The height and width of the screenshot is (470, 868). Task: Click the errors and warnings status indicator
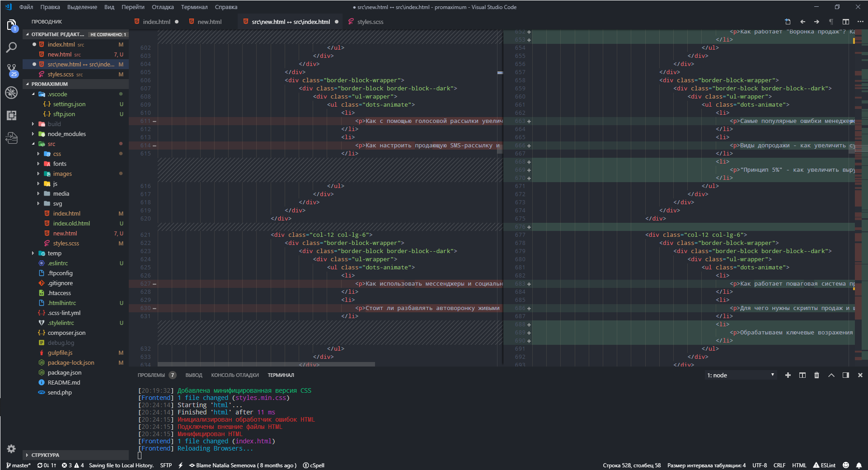(x=73, y=465)
